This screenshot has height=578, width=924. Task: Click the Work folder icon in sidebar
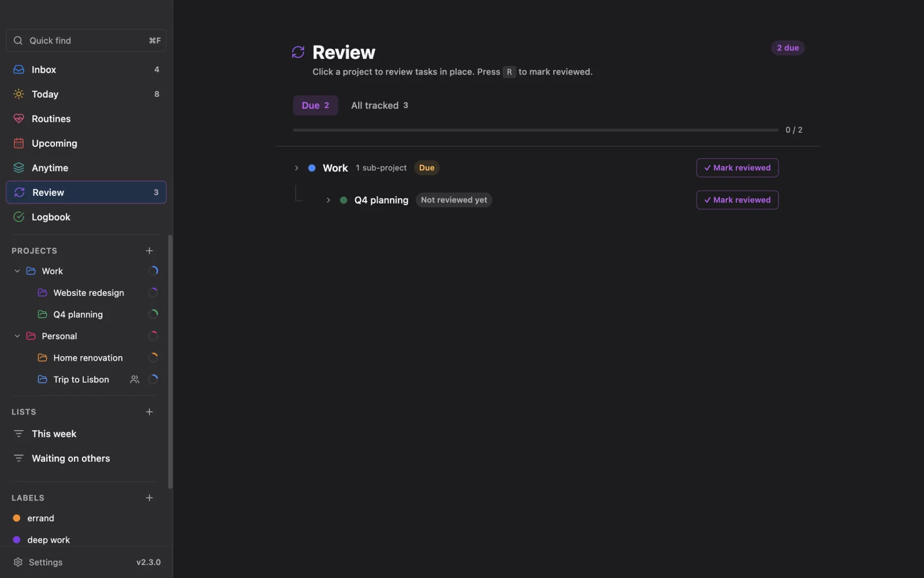pos(31,271)
